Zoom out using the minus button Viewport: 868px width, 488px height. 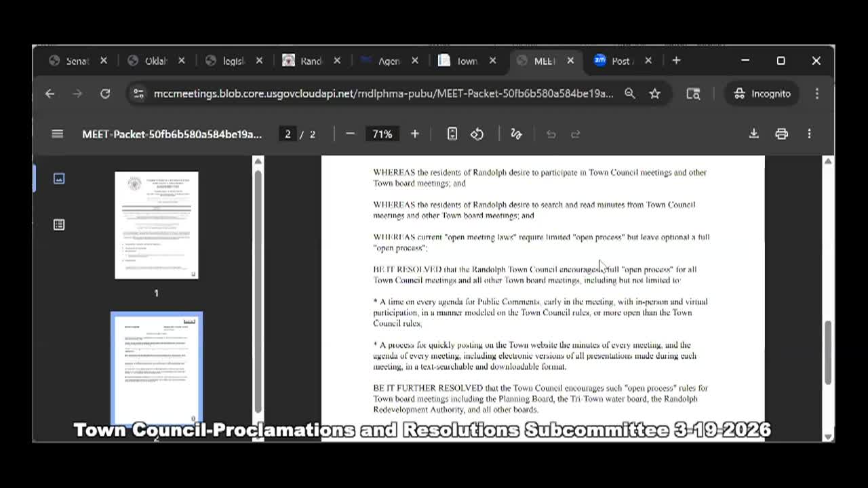(350, 134)
